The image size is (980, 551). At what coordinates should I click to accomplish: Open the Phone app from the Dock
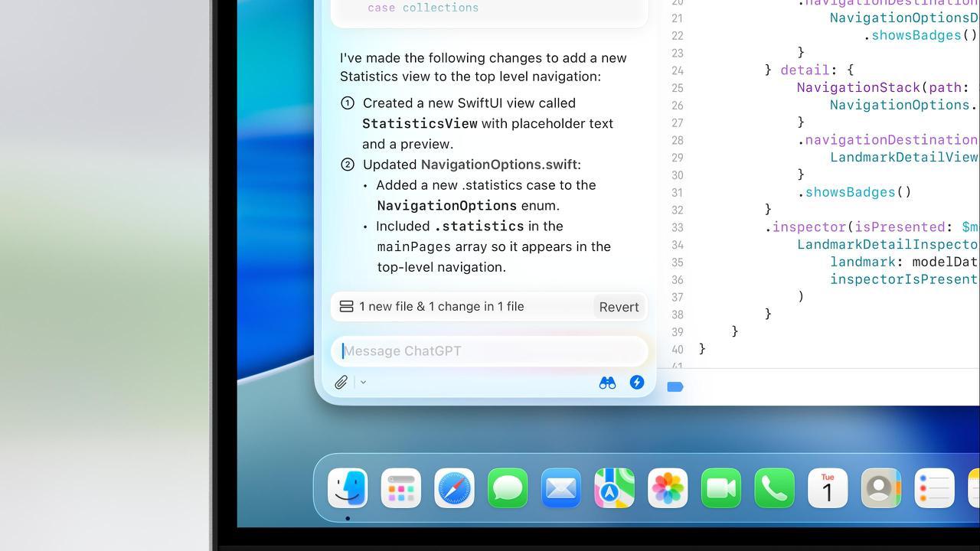(774, 488)
